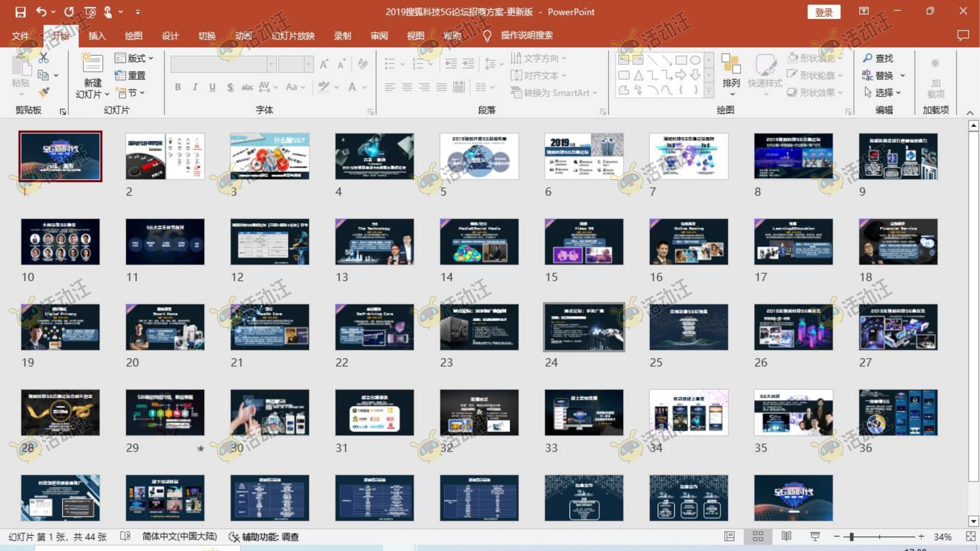The height and width of the screenshot is (551, 980).
Task: Click the zoom out minus button
Action: tap(837, 537)
